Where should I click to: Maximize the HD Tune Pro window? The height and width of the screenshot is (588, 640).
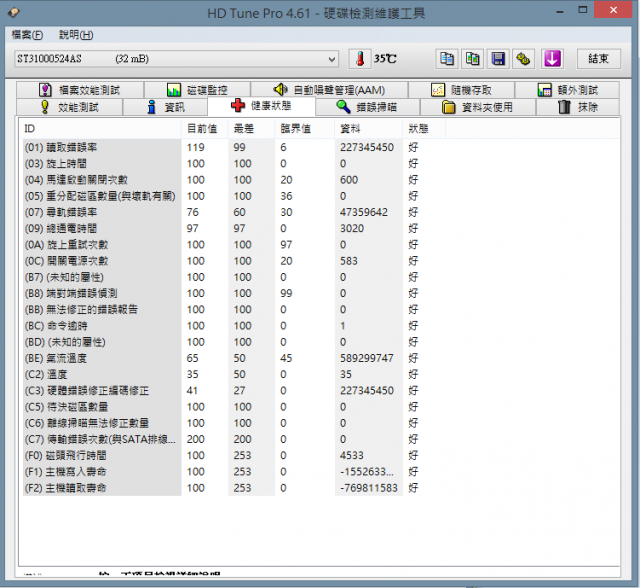582,10
